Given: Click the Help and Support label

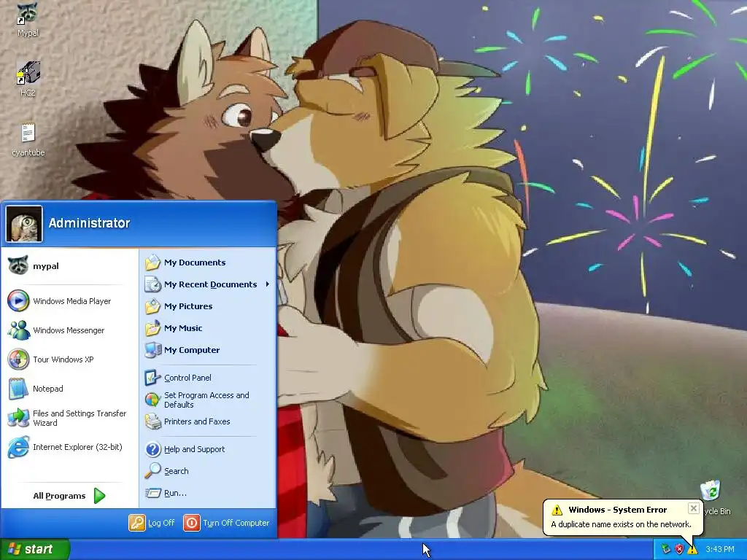Looking at the screenshot, I should pos(194,449).
